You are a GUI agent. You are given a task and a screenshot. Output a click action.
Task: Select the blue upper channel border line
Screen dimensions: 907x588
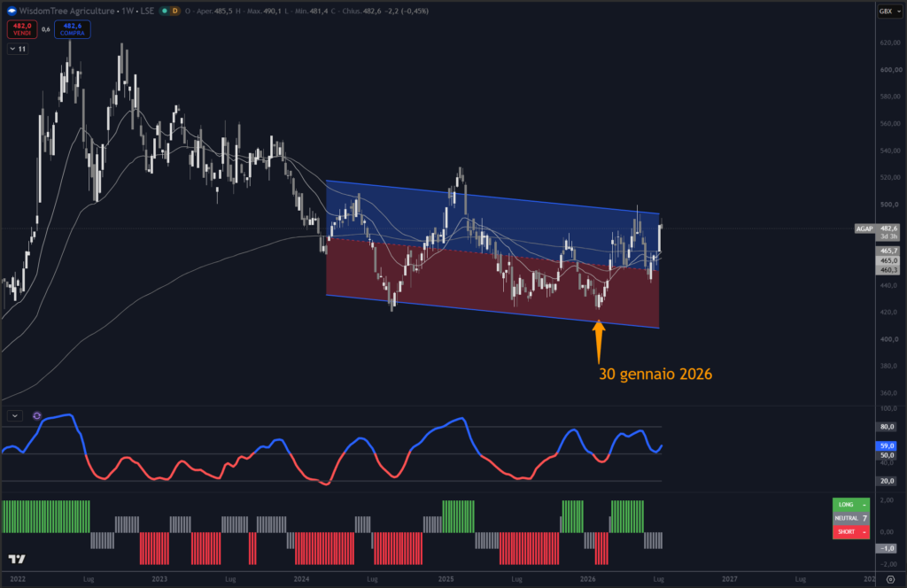coord(492,197)
